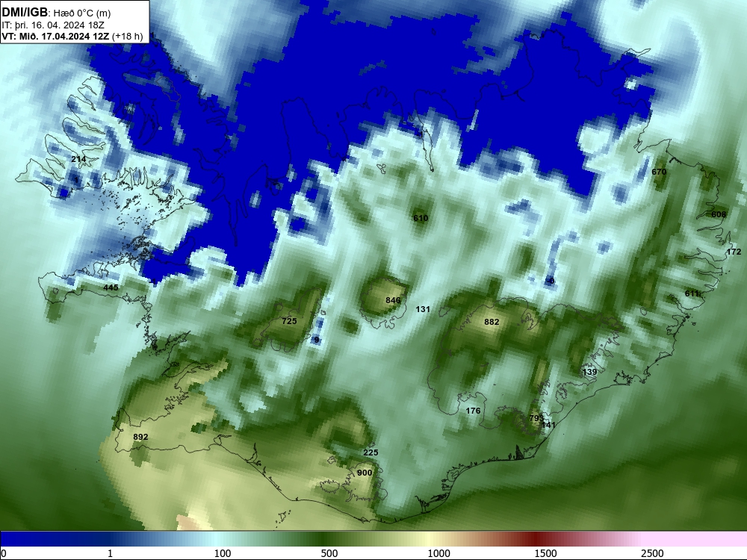Viewport: 747px width, 560px height.
Task: Click the 0 label on the color scale
Action: coord(4,553)
